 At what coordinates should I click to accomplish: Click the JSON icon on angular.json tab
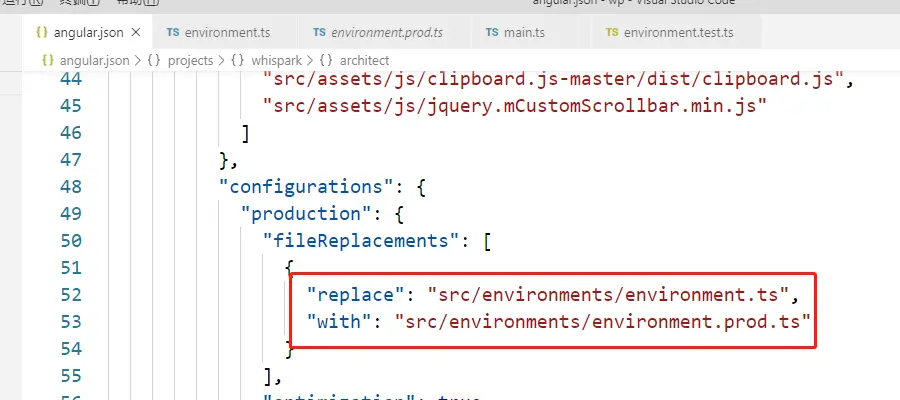pyautogui.click(x=41, y=32)
